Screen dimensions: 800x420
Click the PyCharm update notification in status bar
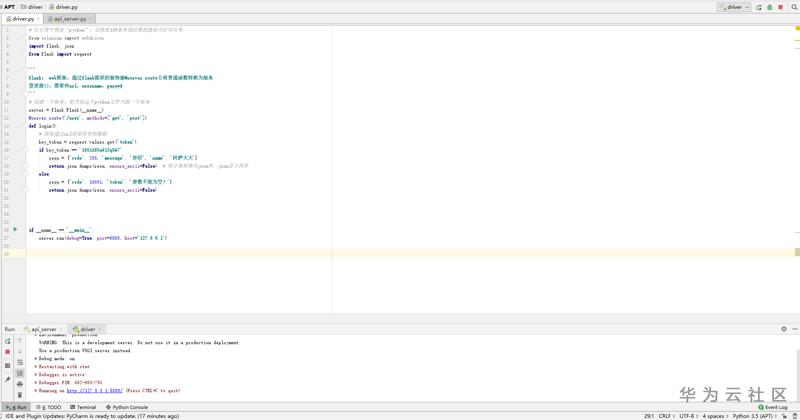click(92, 416)
